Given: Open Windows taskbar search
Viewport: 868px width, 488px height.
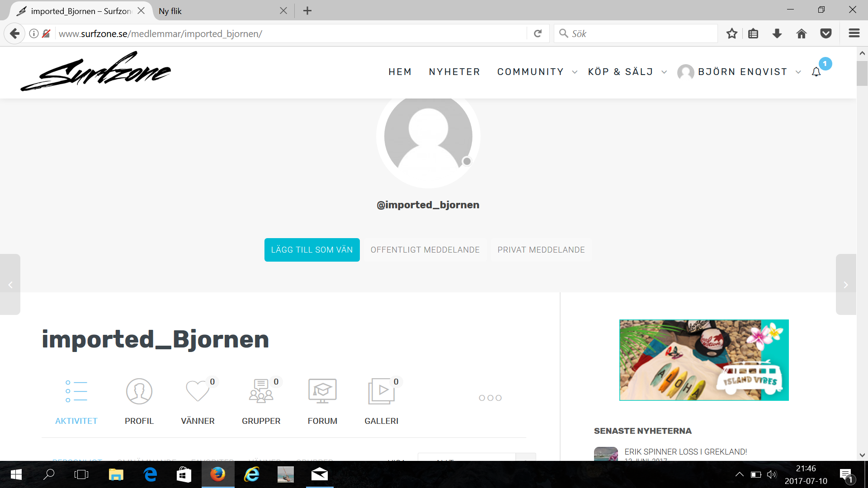Looking at the screenshot, I should (x=49, y=474).
